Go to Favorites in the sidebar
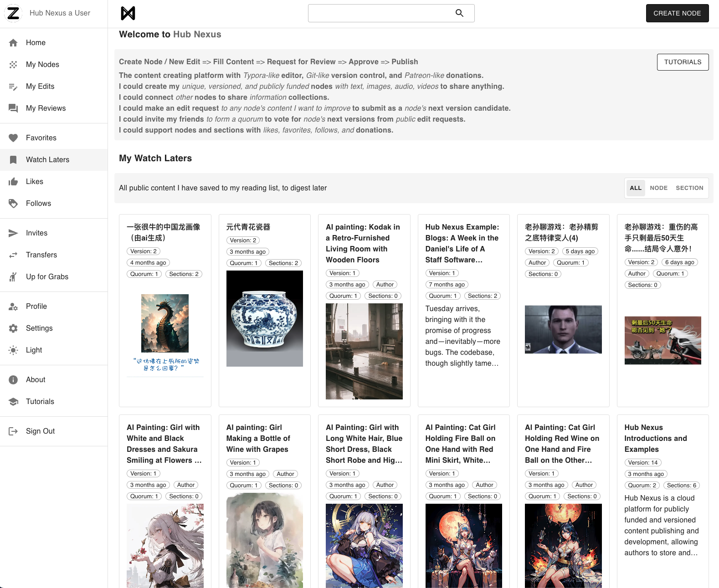 tap(54, 138)
